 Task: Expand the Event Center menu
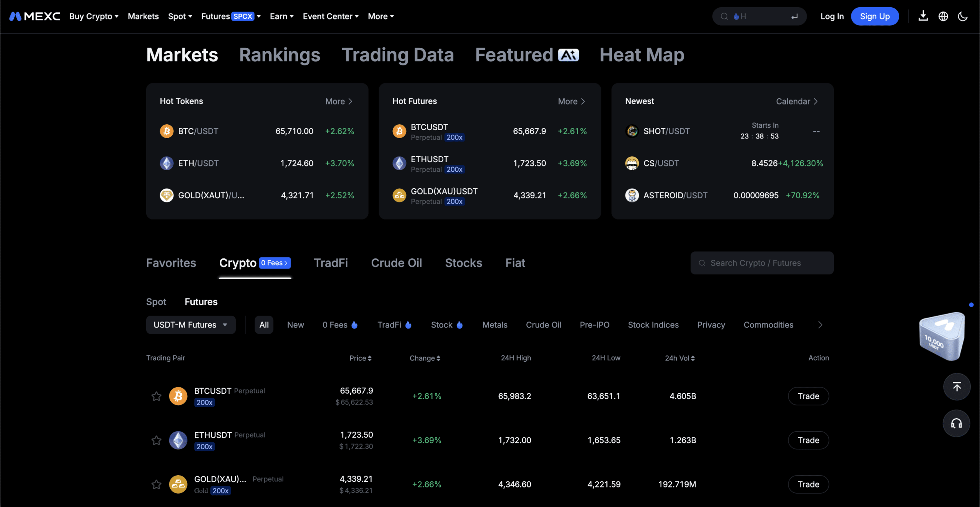click(x=331, y=16)
